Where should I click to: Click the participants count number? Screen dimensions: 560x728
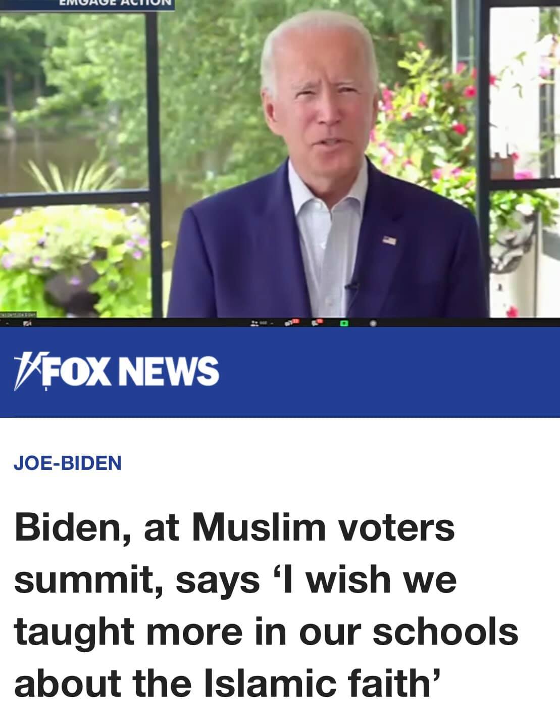[x=263, y=323]
